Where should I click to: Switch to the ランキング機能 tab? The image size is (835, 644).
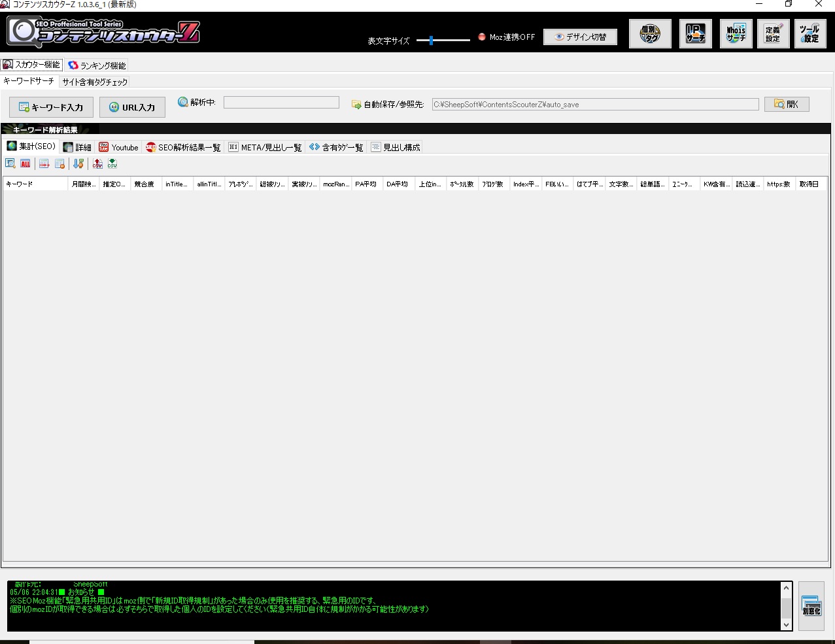97,65
